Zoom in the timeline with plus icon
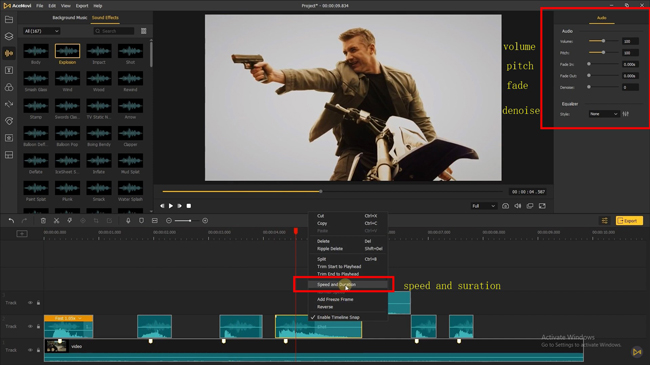The width and height of the screenshot is (650, 365). pyautogui.click(x=205, y=221)
